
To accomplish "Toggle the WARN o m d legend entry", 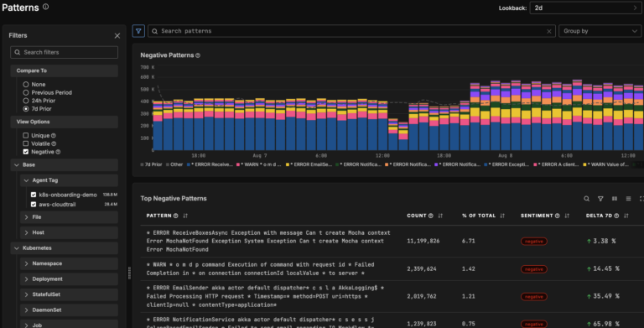I will (258, 164).
